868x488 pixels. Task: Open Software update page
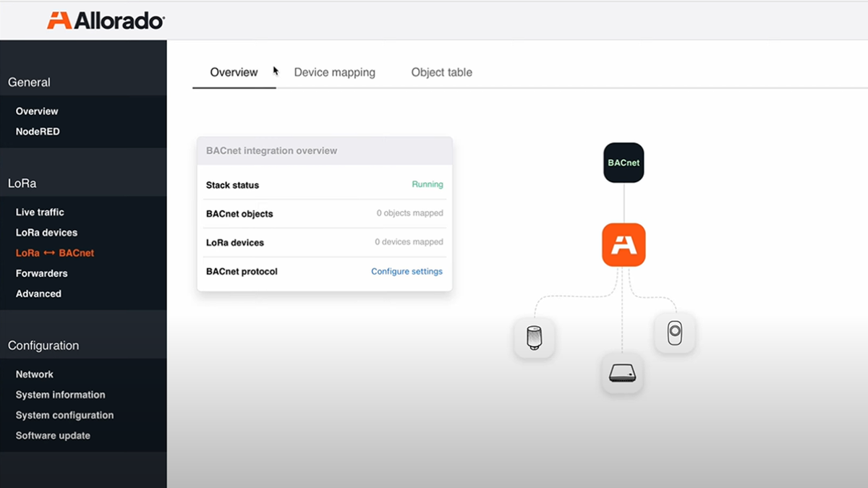point(53,435)
